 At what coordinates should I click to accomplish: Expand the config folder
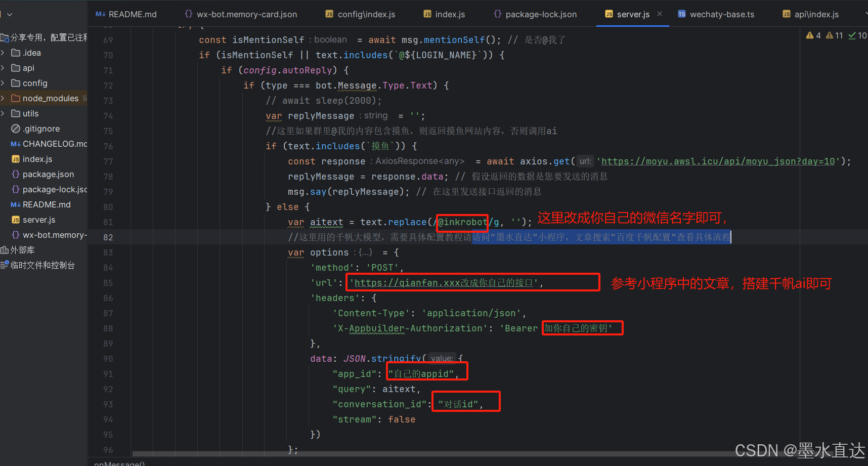3,83
